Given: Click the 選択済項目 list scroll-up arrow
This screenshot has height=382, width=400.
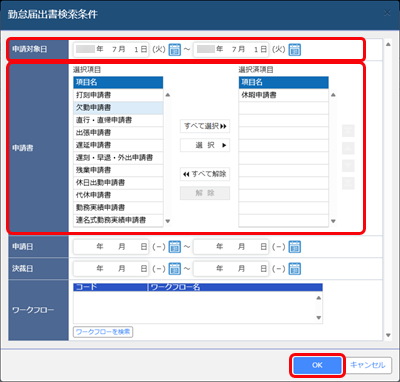Looking at the screenshot, I should pos(333,95).
